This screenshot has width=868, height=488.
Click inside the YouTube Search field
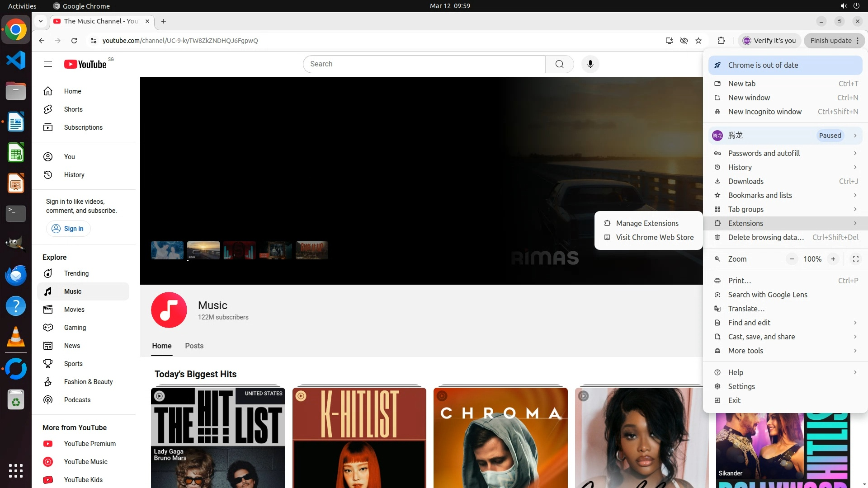tap(424, 64)
